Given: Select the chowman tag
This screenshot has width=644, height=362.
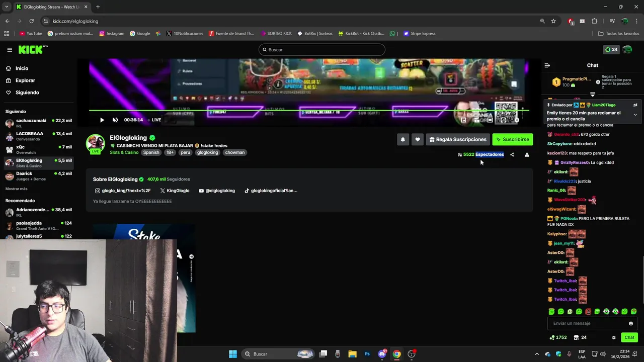Looking at the screenshot, I should [x=235, y=152].
